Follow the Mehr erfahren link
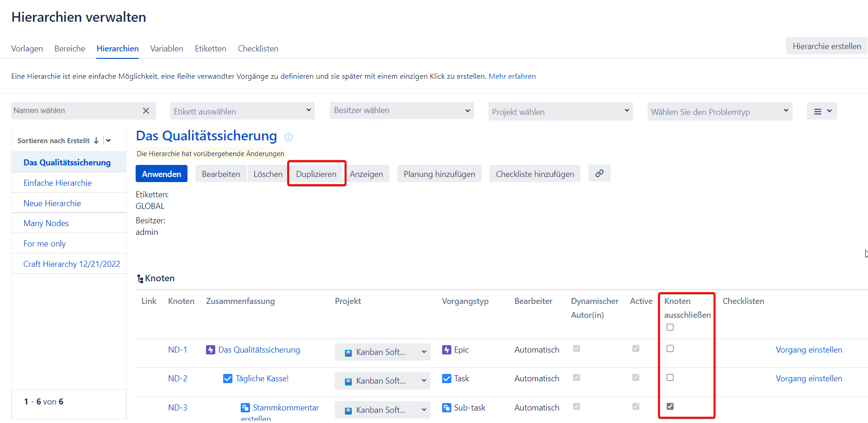Viewport: 868px width, 423px height. 512,76
